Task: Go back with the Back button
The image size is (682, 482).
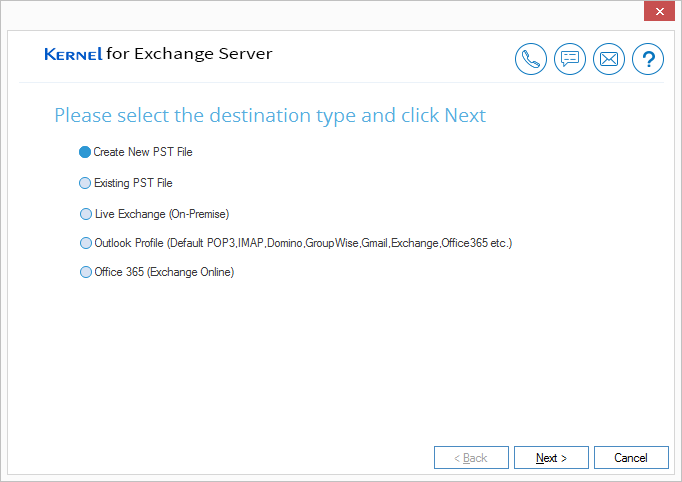Action: click(x=471, y=458)
